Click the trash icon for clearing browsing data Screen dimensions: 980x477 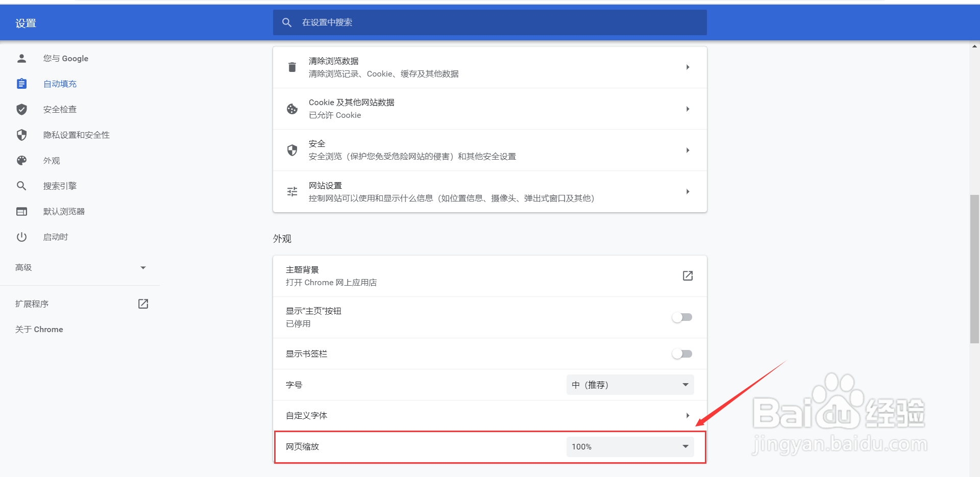[x=291, y=67]
